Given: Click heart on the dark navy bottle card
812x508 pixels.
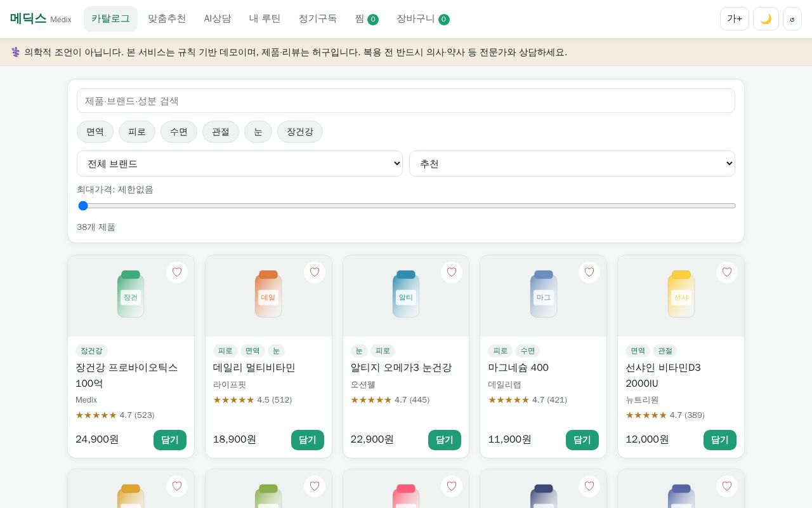Looking at the screenshot, I should pyautogui.click(x=589, y=486).
